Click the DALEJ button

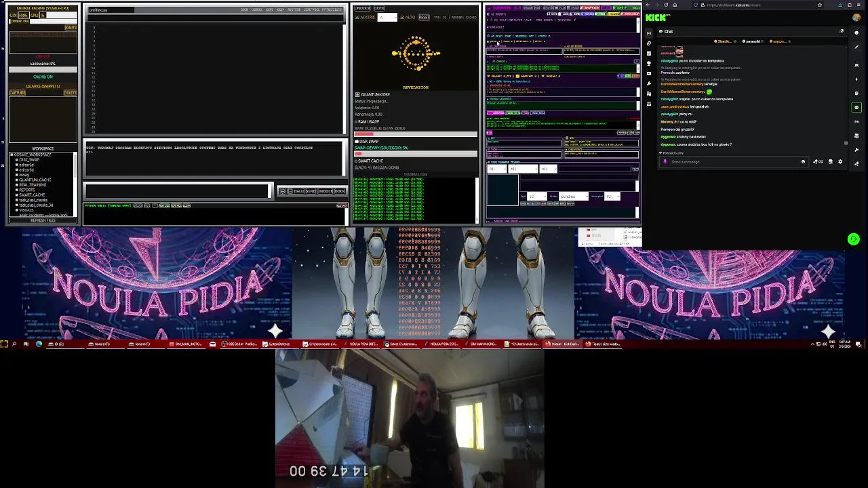[298, 190]
